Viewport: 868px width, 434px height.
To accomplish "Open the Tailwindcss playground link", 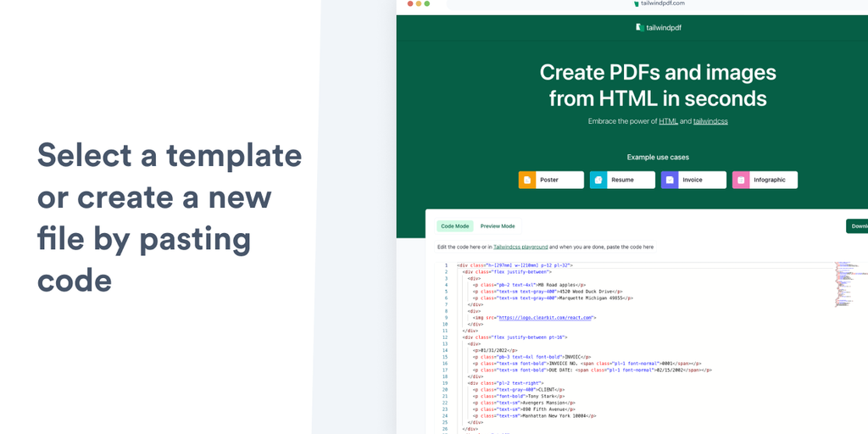I will 521,247.
